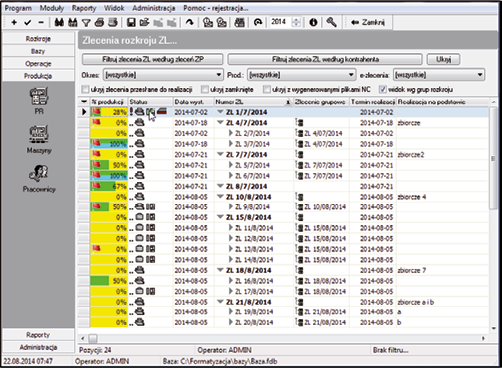The image size is (502, 370).
Task: Click 'Filtruj zlecenia ZL według zleceń ZP' button
Action: (x=153, y=59)
